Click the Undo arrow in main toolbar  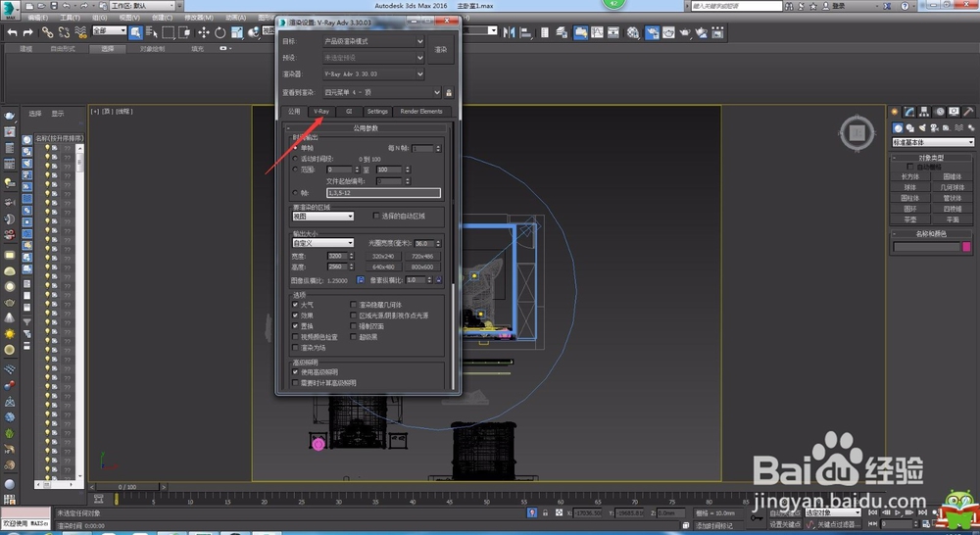point(12,32)
